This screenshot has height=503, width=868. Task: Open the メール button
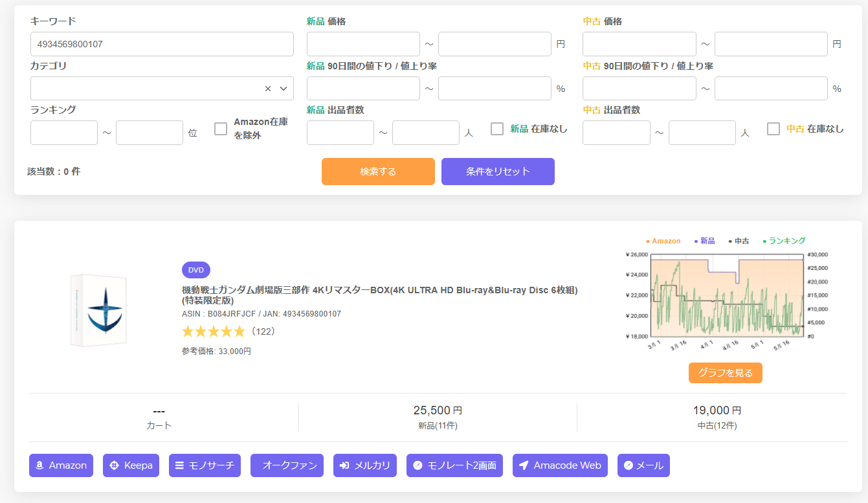[643, 465]
